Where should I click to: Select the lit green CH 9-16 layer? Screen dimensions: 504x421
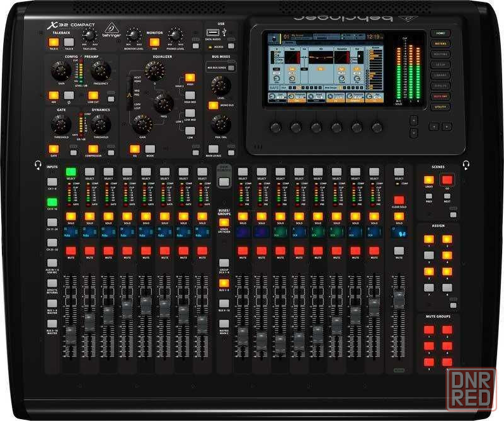(52, 202)
